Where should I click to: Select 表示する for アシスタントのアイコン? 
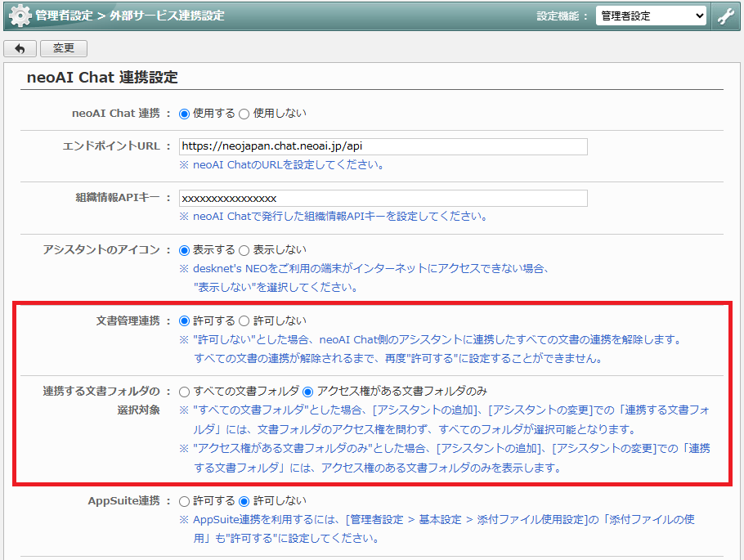point(184,250)
